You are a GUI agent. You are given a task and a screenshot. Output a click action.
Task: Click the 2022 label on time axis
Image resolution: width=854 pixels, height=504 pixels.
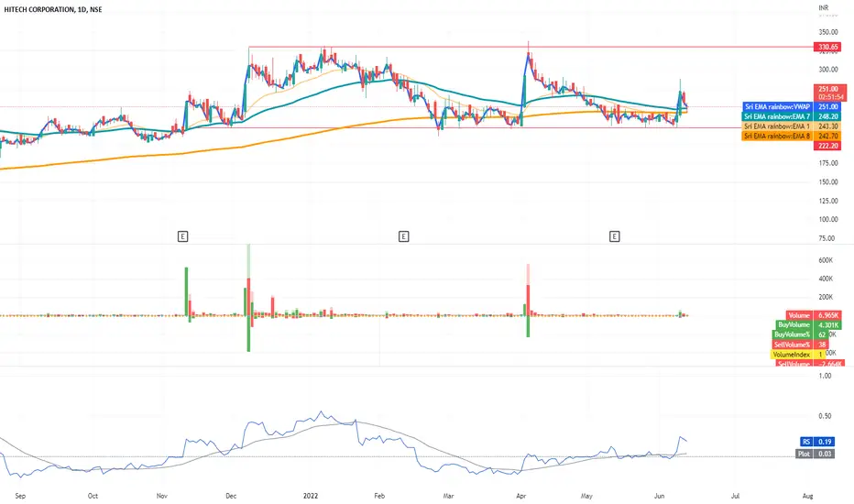point(311,496)
